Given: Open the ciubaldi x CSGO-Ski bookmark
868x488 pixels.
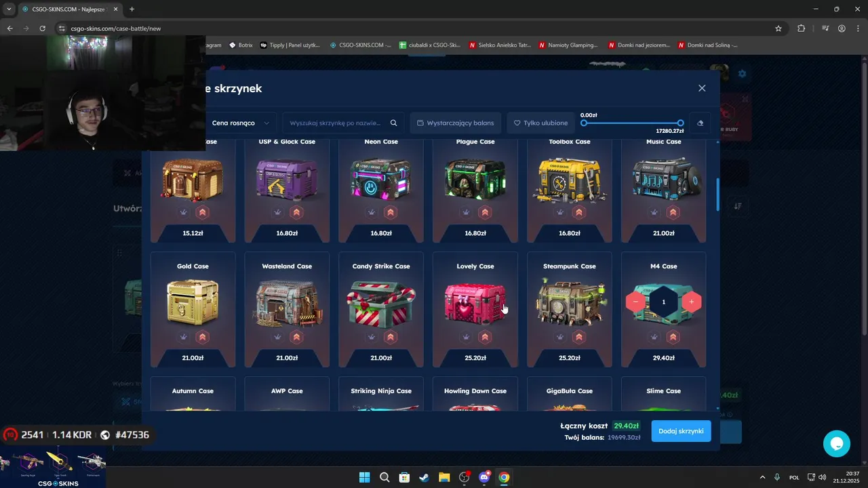Looking at the screenshot, I should (x=430, y=45).
